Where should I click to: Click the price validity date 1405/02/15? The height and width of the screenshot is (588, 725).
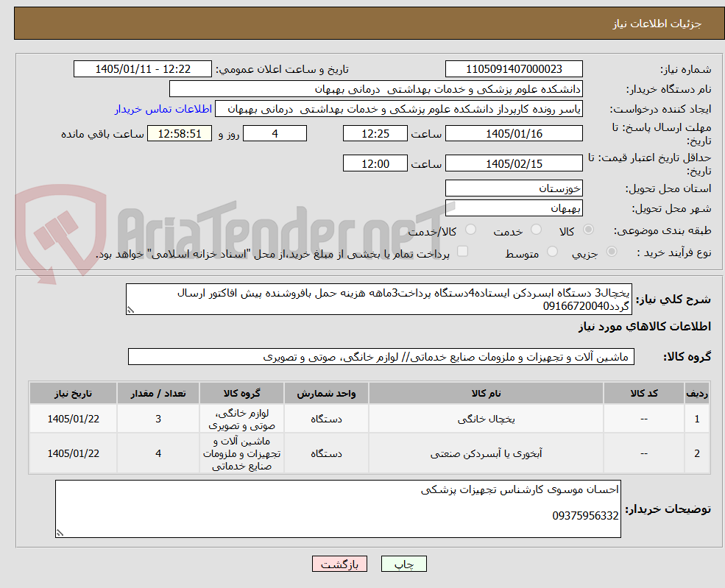coord(514,163)
